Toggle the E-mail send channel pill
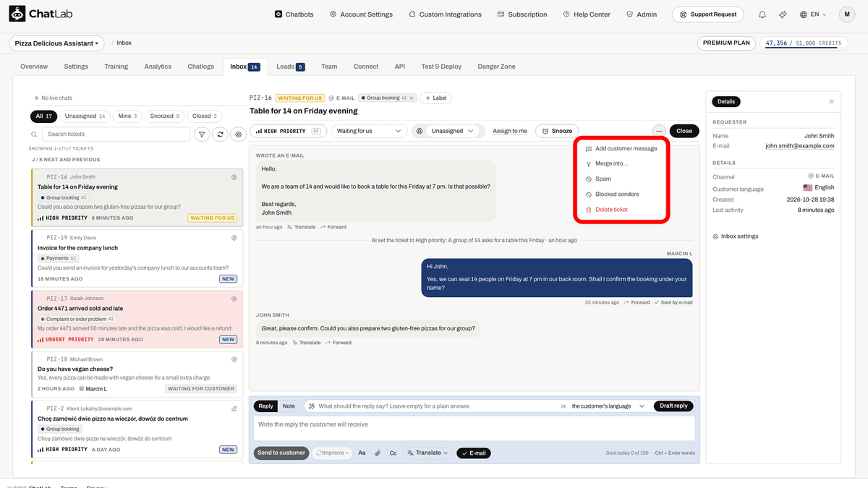This screenshot has height=488, width=868. [x=473, y=453]
